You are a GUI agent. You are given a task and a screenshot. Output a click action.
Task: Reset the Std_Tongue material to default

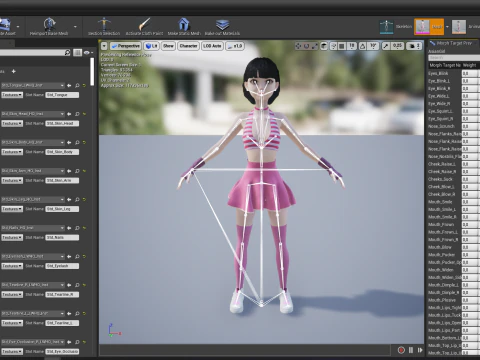(84, 86)
